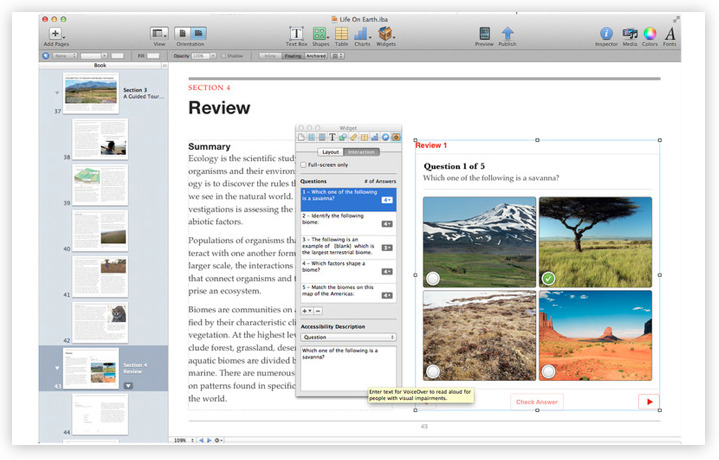Select Inline object placement
Image resolution: width=719 pixels, height=460 pixels.
270,55
